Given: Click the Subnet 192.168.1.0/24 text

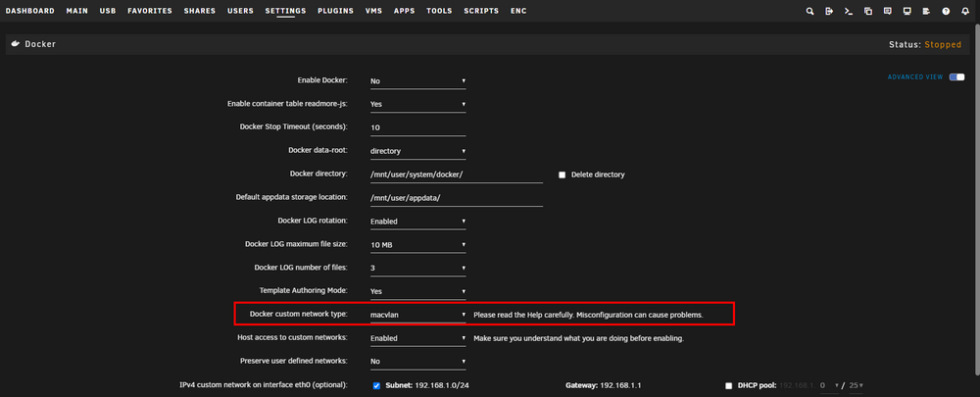Looking at the screenshot, I should pos(427,386).
